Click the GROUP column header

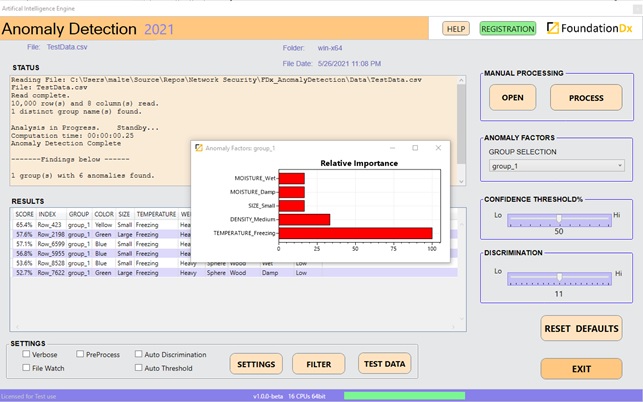pyautogui.click(x=79, y=214)
